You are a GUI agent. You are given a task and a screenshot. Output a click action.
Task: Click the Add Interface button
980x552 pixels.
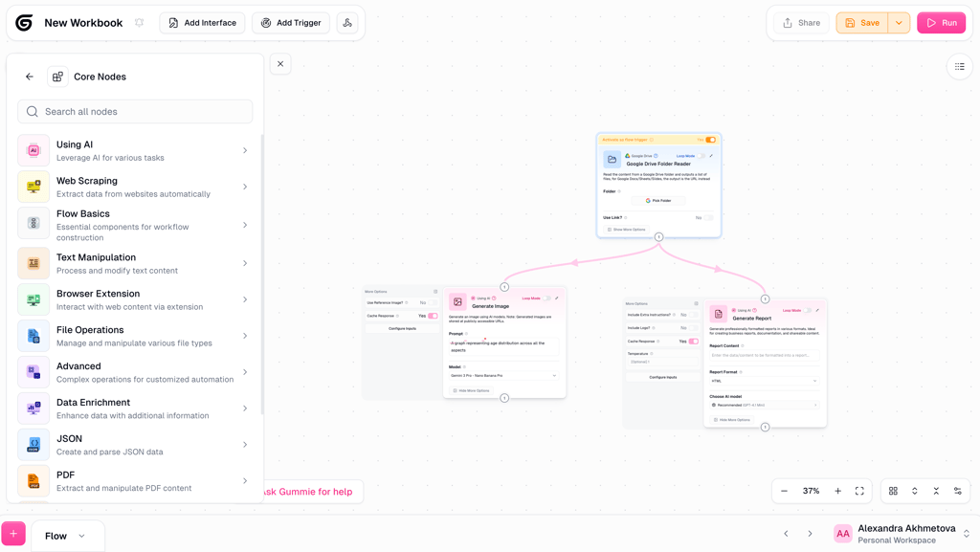click(x=203, y=23)
